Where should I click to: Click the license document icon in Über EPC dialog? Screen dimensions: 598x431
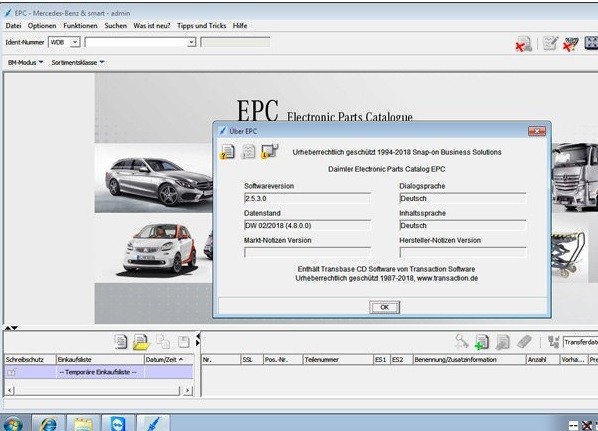click(227, 152)
